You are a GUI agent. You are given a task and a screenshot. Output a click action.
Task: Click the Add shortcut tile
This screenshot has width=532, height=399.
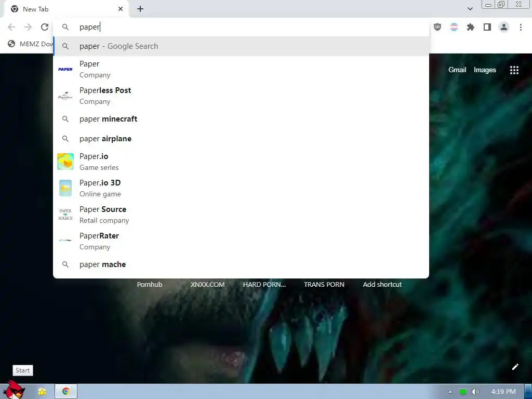coord(382,284)
